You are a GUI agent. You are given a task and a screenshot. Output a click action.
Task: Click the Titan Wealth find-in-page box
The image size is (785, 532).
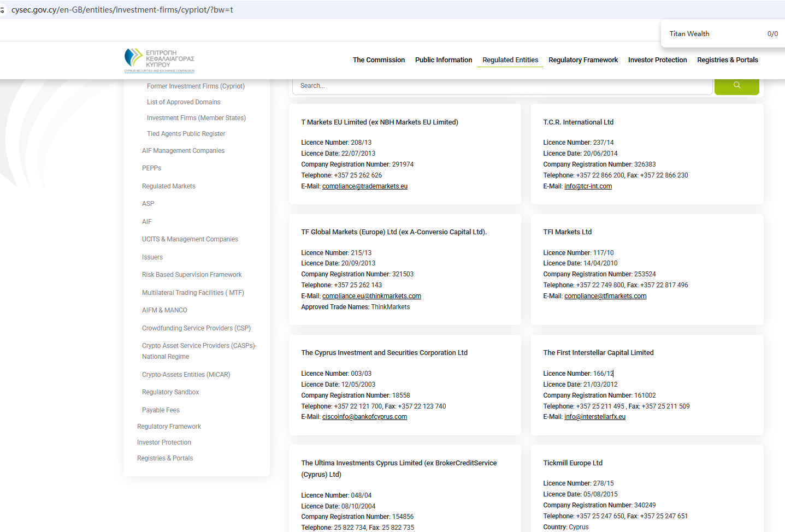tap(710, 34)
